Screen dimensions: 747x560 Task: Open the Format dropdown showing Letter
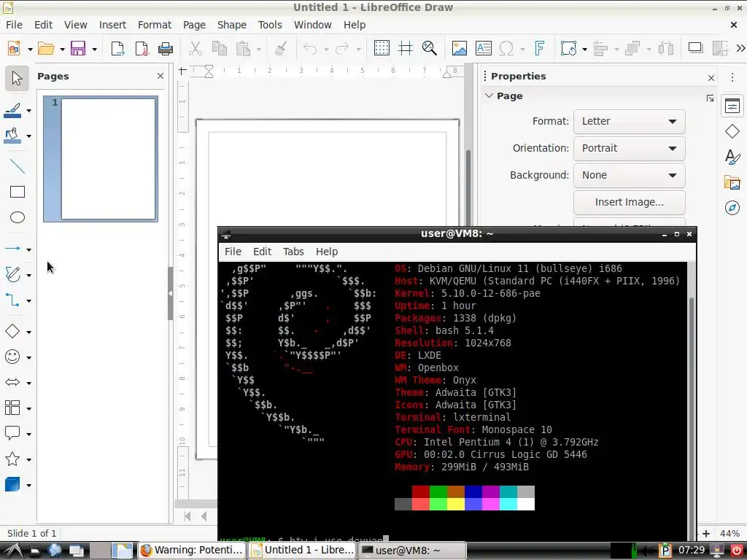click(630, 122)
